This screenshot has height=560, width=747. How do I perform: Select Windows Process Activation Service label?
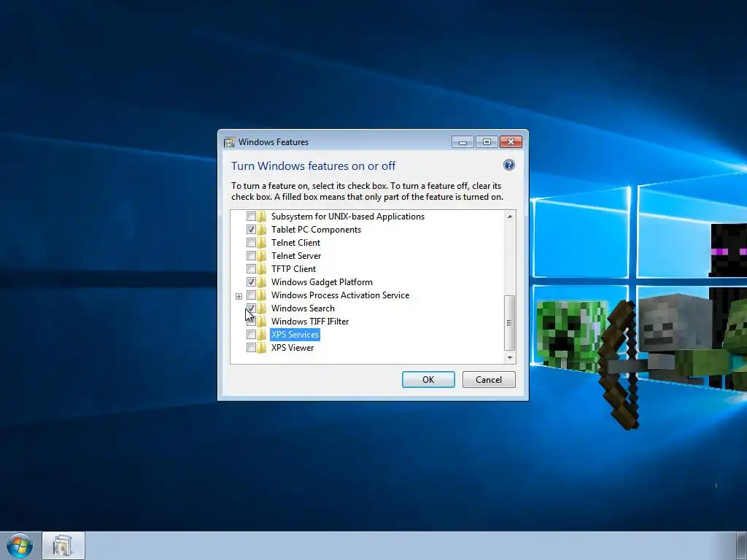tap(340, 295)
